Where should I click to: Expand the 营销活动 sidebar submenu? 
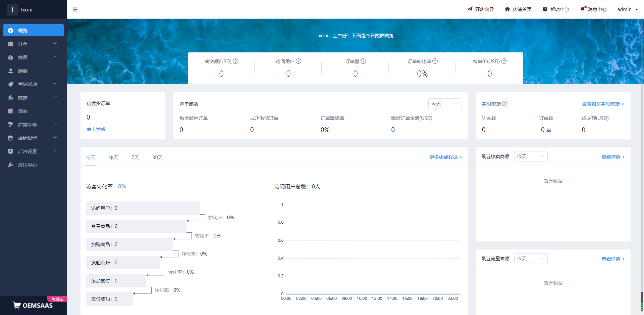point(33,84)
